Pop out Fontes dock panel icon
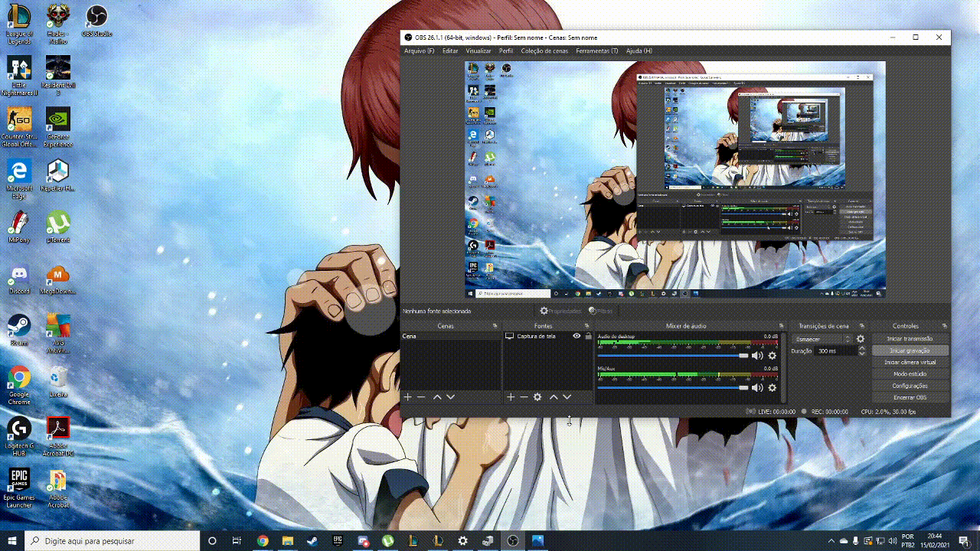This screenshot has width=980, height=551. click(587, 326)
